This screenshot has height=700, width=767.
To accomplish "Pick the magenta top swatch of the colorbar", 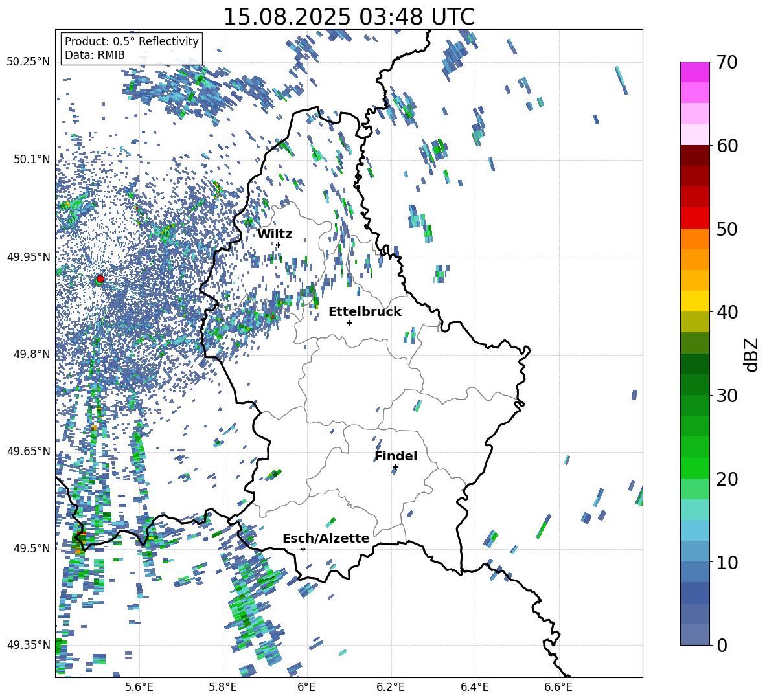I will tap(694, 73).
